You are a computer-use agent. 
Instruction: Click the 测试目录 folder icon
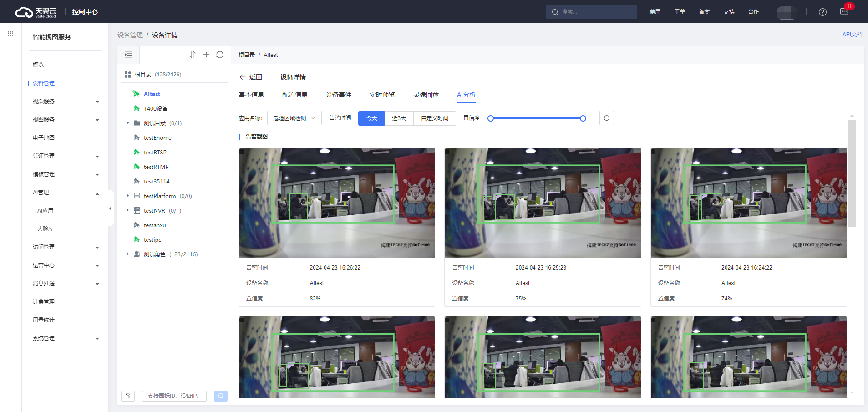coord(137,123)
